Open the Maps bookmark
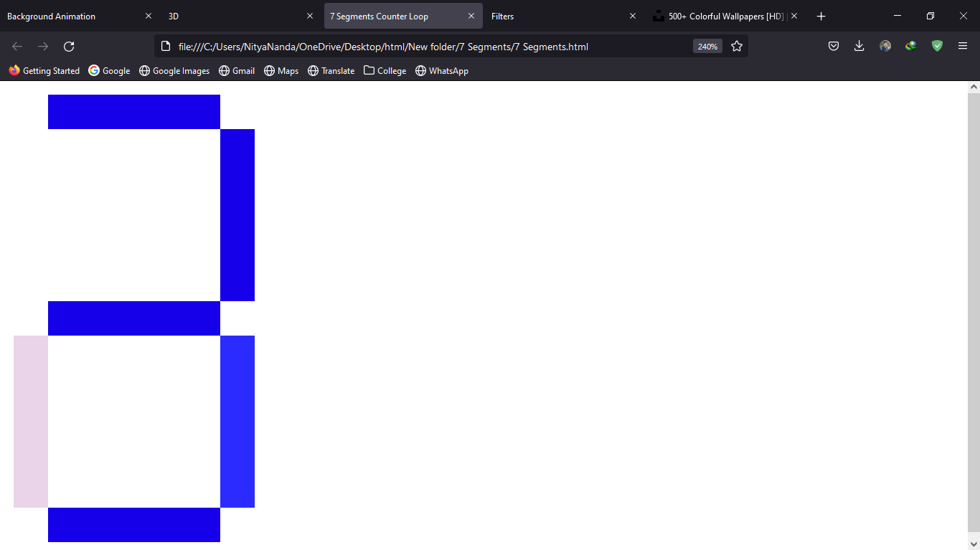Image resolution: width=980 pixels, height=550 pixels. [281, 70]
